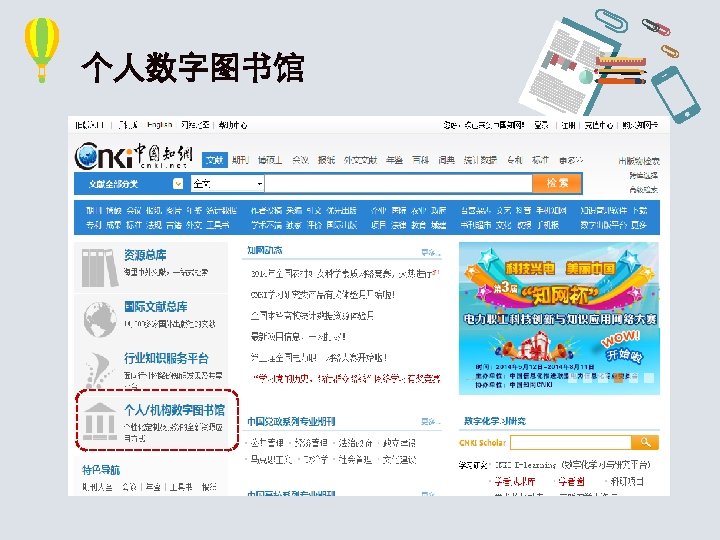Click the icon beside 行业知识服务平台
720x540 pixels.
(x=98, y=370)
